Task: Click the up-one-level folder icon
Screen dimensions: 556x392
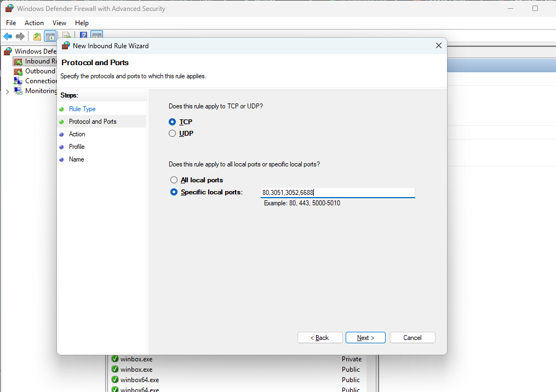Action: (x=37, y=36)
